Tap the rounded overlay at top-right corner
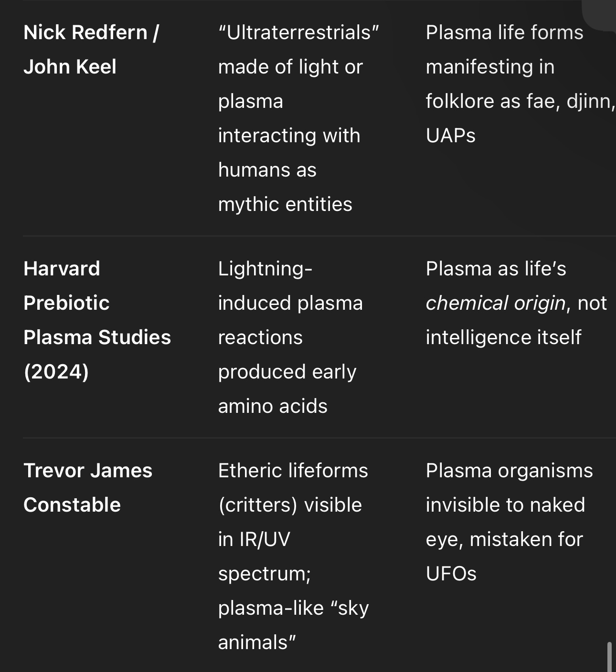The height and width of the screenshot is (672, 616). [599, 15]
